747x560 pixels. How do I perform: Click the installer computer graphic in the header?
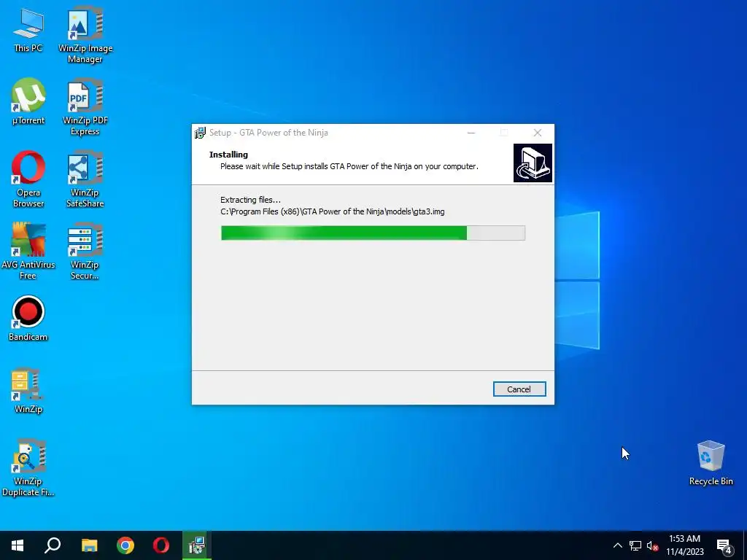533,163
